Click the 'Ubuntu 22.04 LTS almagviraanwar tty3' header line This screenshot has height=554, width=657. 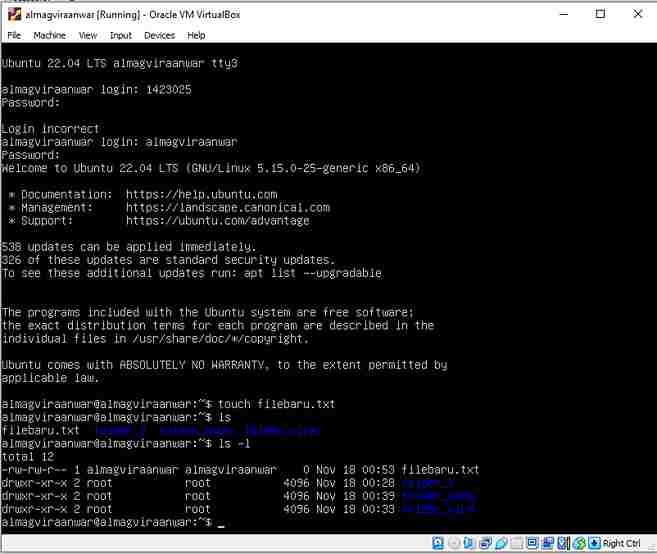[x=120, y=63]
